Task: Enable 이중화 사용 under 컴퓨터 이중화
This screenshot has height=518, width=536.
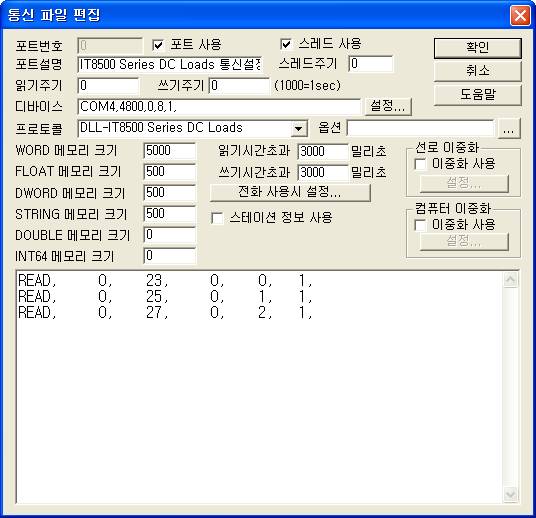Action: (420, 225)
